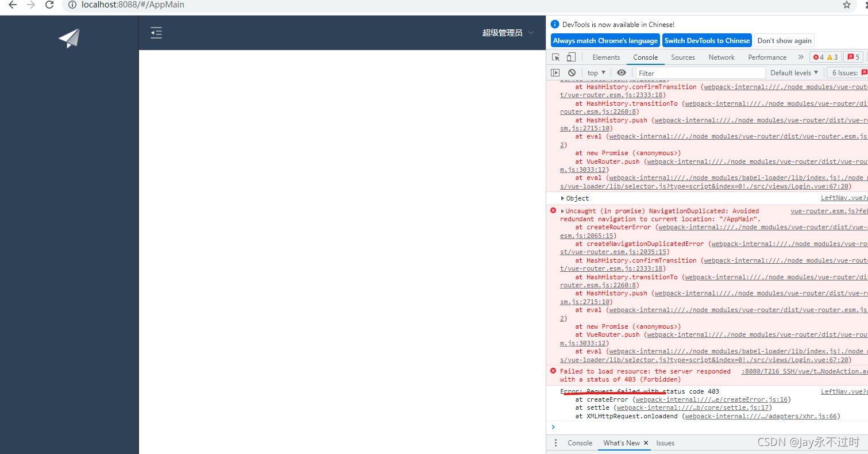Click Don't show again button
This screenshot has width=868, height=454.
coord(784,41)
